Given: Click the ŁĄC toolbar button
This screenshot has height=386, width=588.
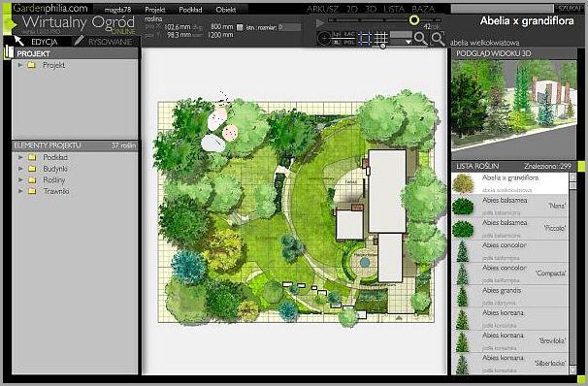Looking at the screenshot, I should coord(349,34).
